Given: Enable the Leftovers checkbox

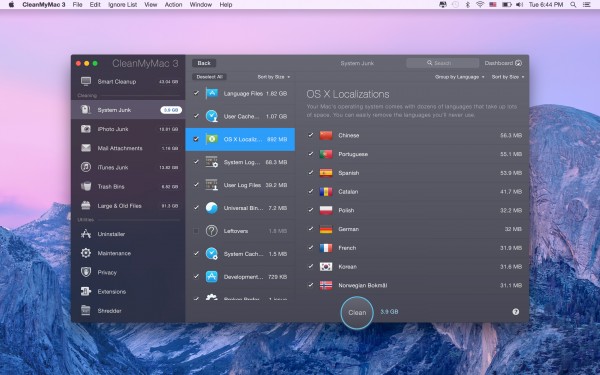Looking at the screenshot, I should (196, 231).
